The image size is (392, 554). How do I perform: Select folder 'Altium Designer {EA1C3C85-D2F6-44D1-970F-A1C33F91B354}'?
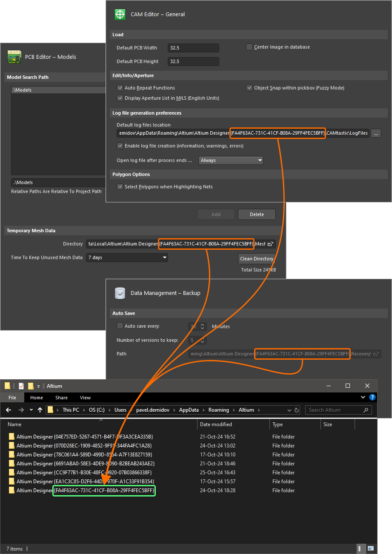[x=81, y=482]
